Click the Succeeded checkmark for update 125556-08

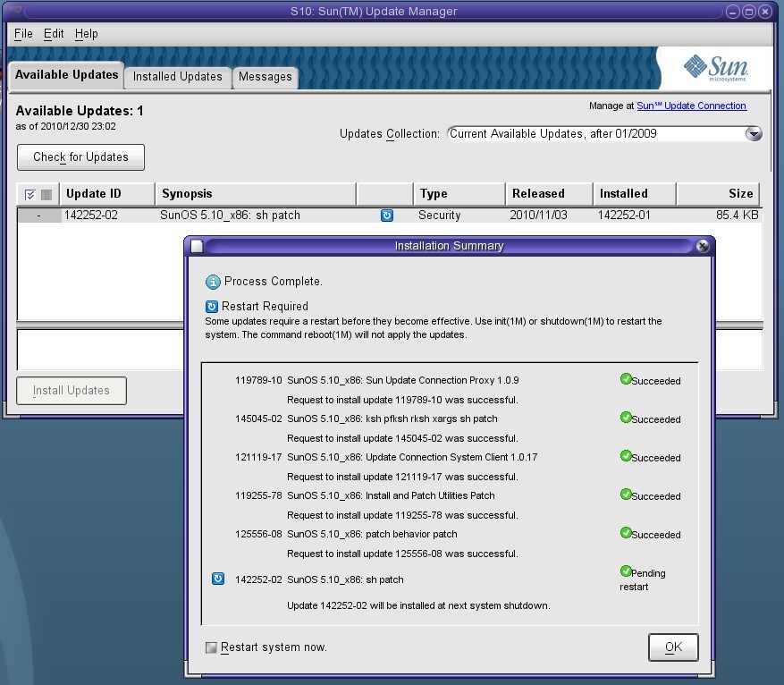(x=626, y=533)
